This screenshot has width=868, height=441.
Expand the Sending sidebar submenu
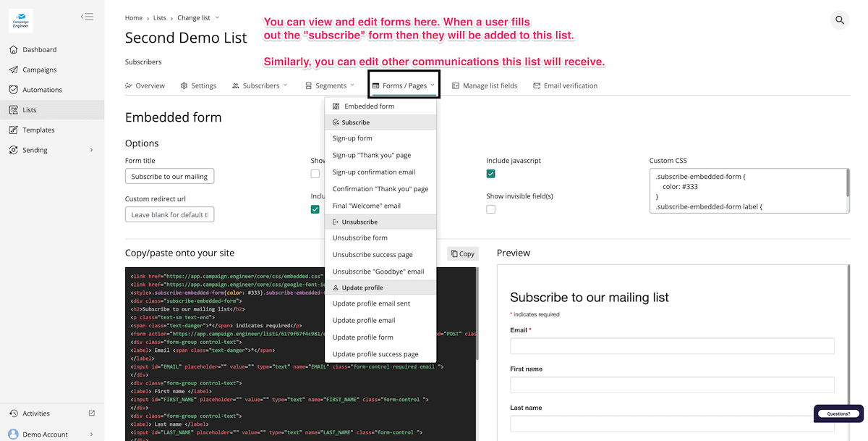(91, 150)
